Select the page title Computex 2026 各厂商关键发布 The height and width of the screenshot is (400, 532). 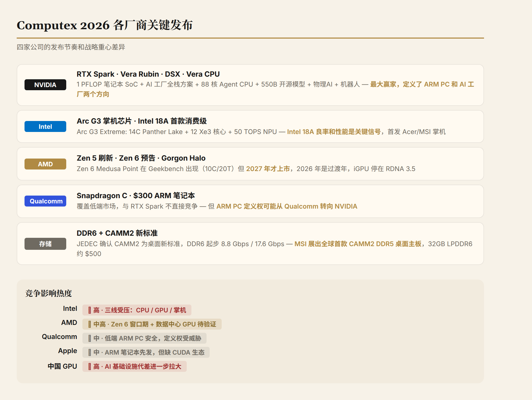(x=105, y=25)
